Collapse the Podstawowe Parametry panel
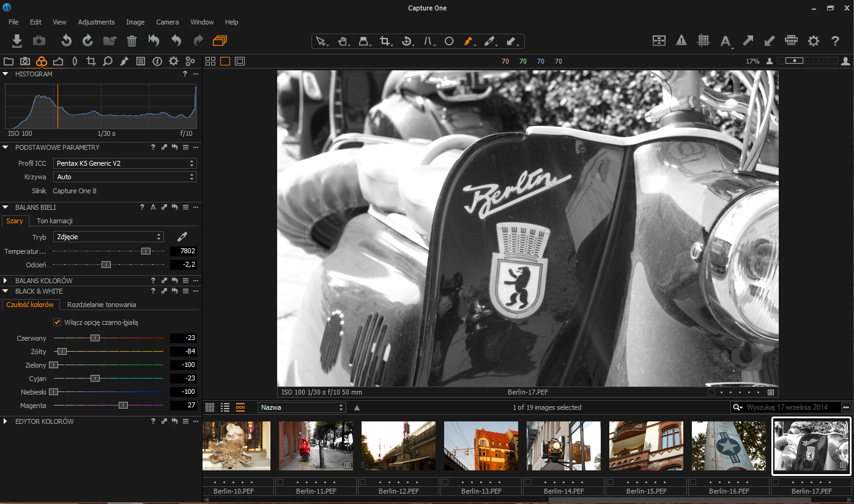 coord(6,147)
